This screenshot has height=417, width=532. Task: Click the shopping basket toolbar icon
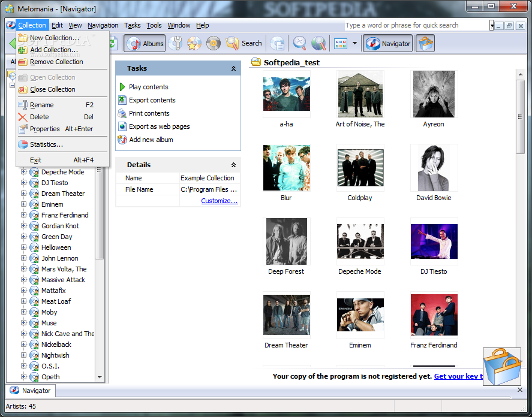425,43
